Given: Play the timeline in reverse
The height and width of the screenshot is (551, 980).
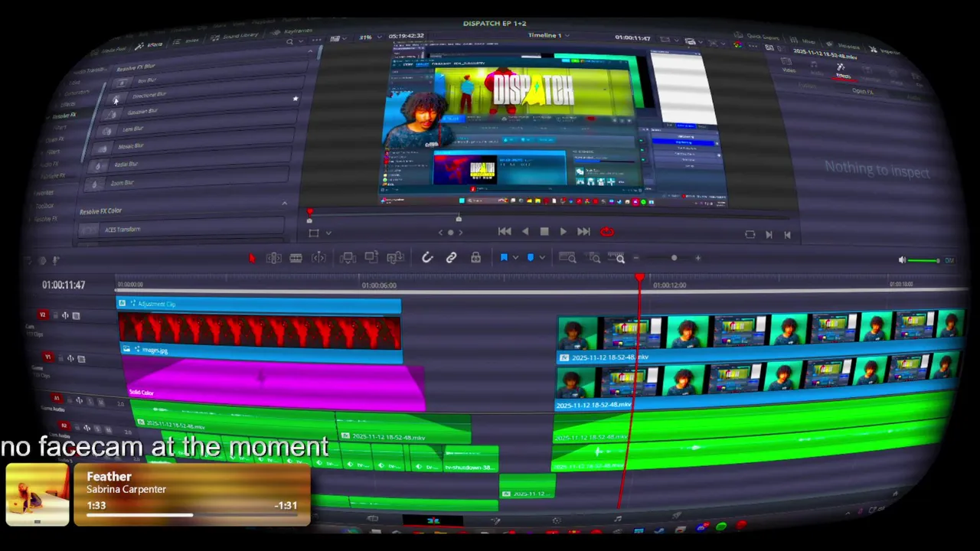Looking at the screenshot, I should point(525,232).
